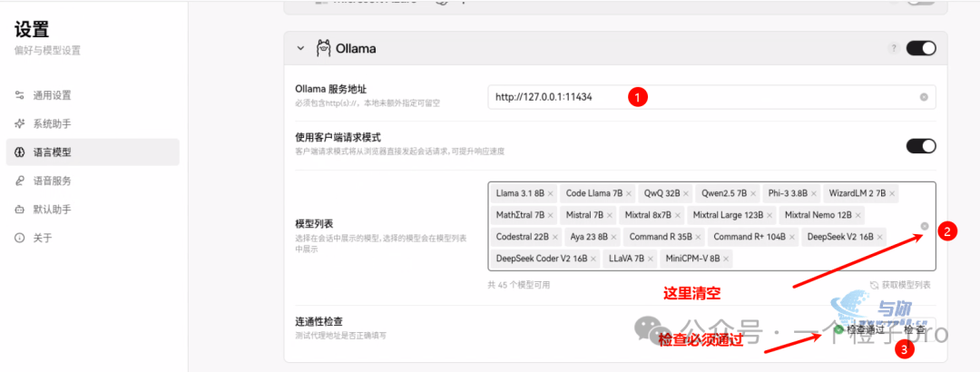Remove the Code Llama 7B model tag
The height and width of the screenshot is (372, 980).
coord(628,194)
